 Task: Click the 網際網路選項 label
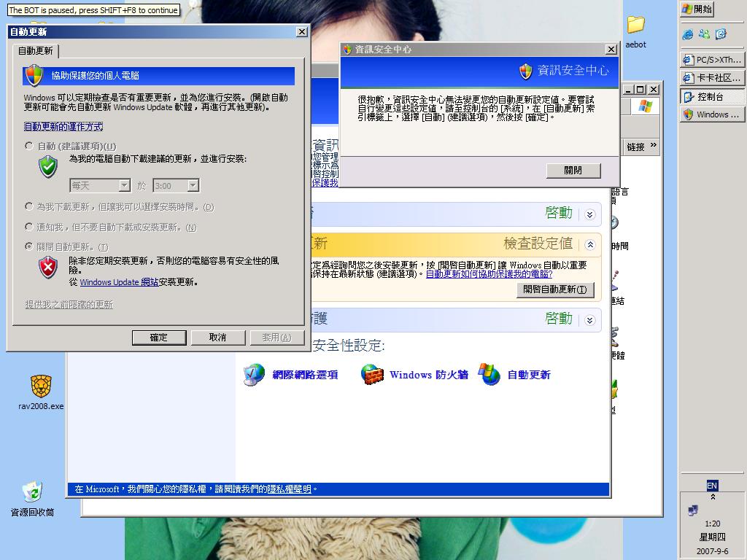click(x=306, y=375)
